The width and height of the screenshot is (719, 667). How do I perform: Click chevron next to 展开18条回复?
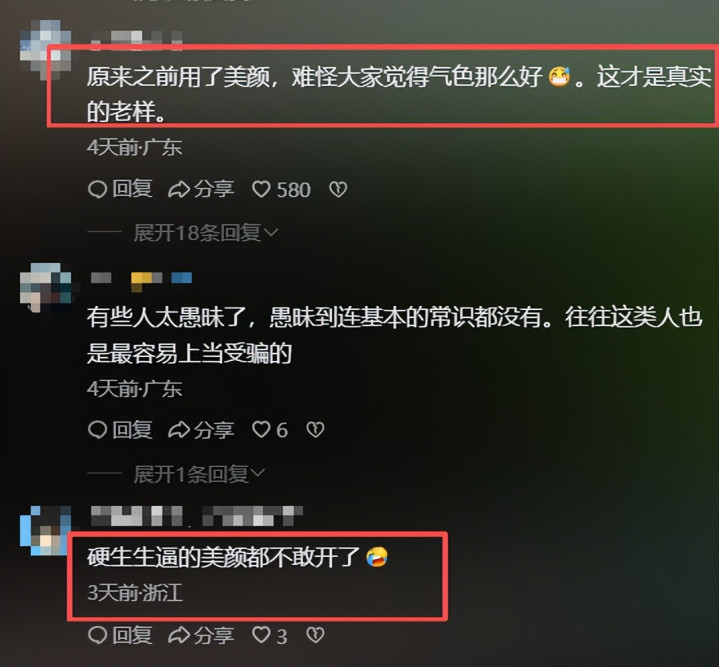tap(271, 233)
